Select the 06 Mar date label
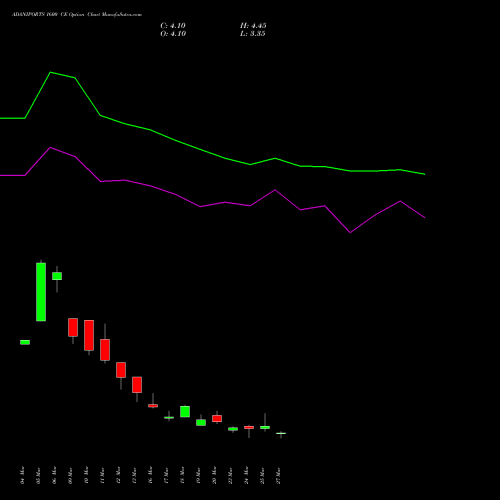 54,475
